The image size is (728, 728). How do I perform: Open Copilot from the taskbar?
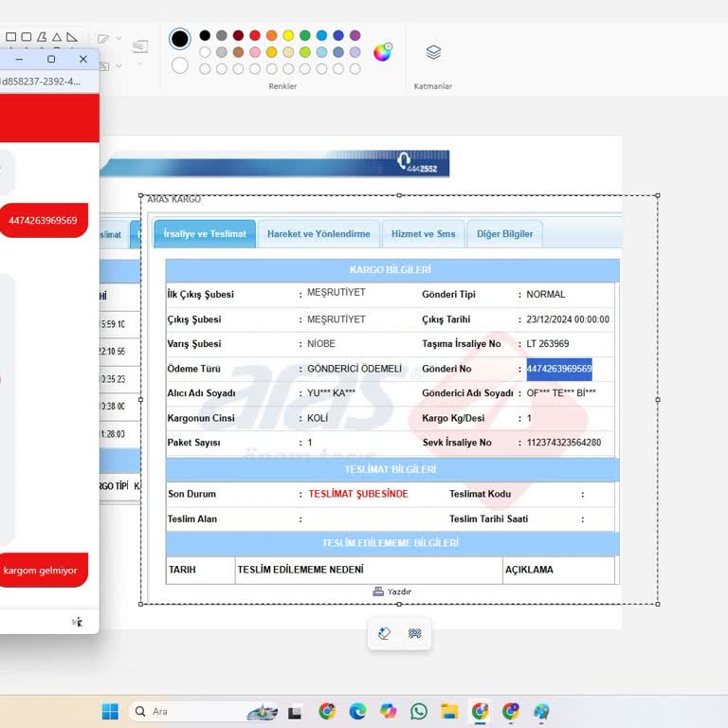[x=388, y=711]
